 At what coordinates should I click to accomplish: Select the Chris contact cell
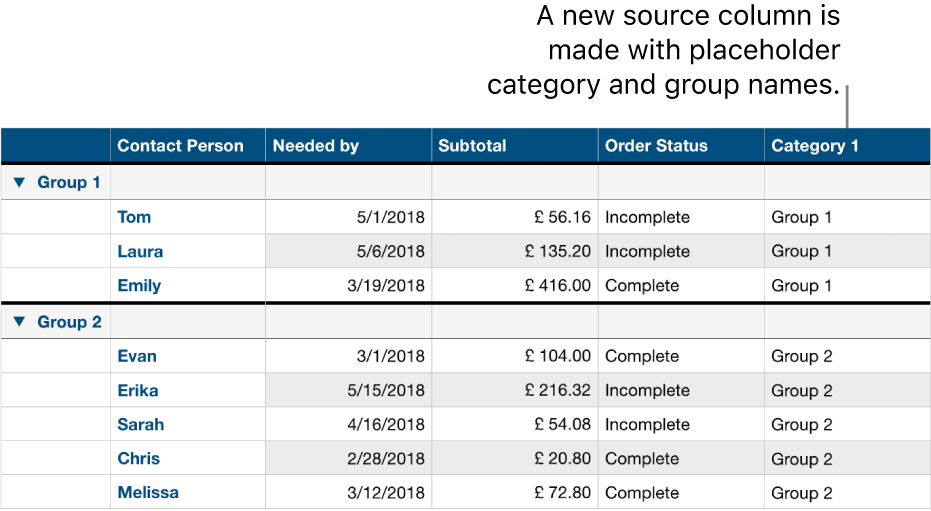click(138, 458)
